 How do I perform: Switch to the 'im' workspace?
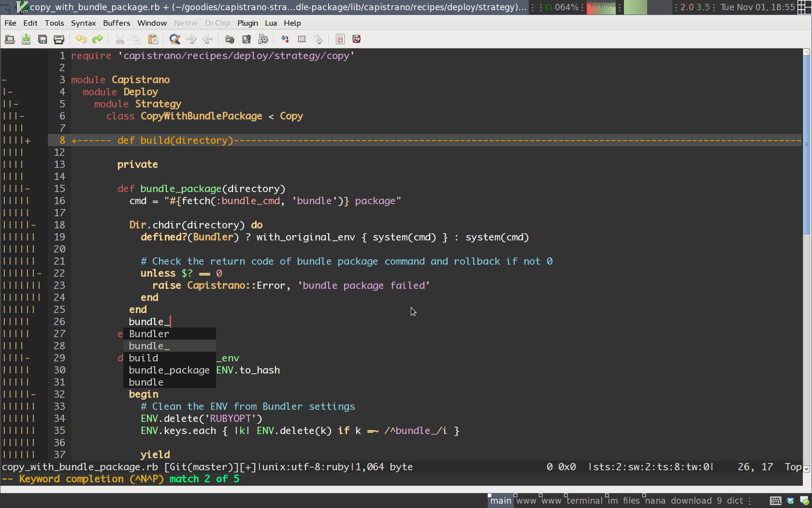click(613, 501)
